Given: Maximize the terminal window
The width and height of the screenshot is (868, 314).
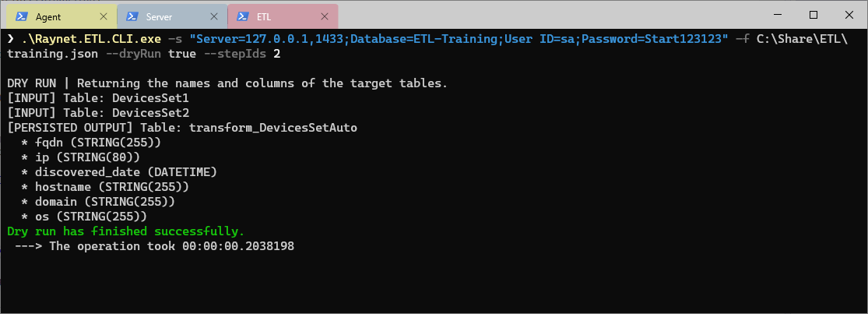Looking at the screenshot, I should pyautogui.click(x=814, y=15).
